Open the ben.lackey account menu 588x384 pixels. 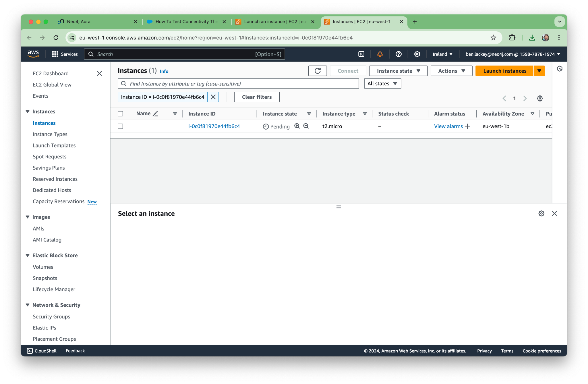(x=513, y=54)
